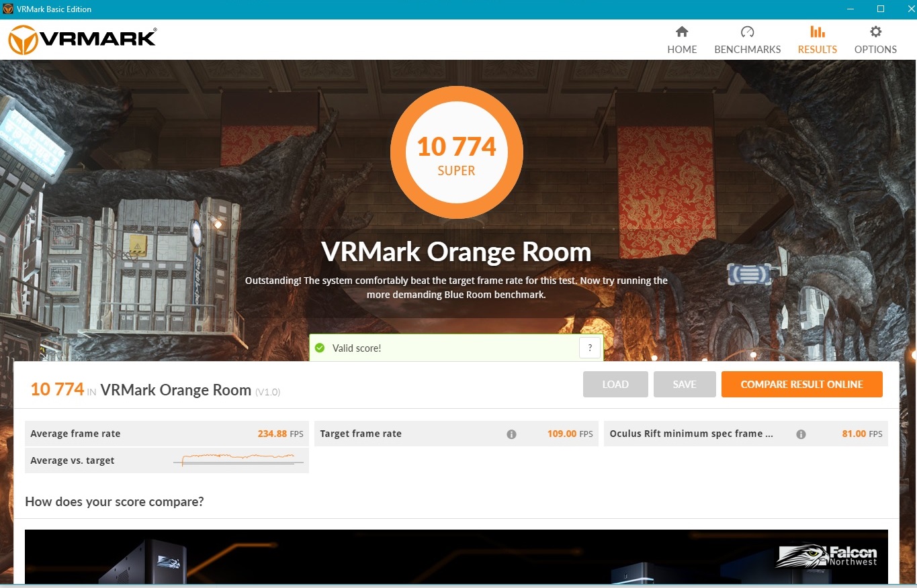
Task: Click the 10 774 score in results panel
Action: [x=57, y=389]
